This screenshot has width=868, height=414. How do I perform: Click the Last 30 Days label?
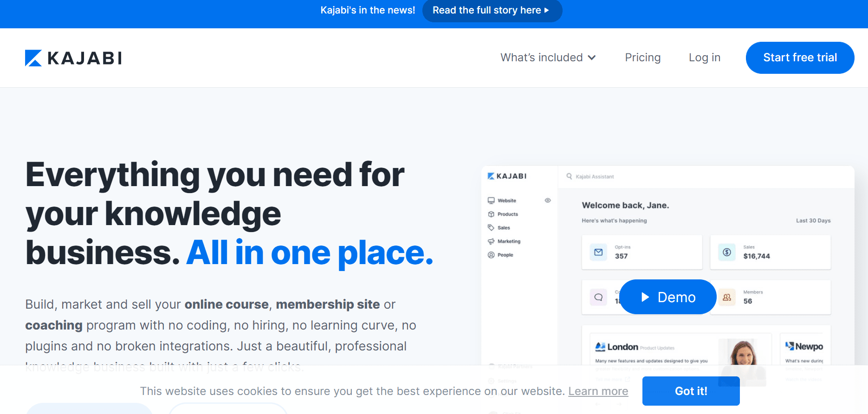point(813,220)
